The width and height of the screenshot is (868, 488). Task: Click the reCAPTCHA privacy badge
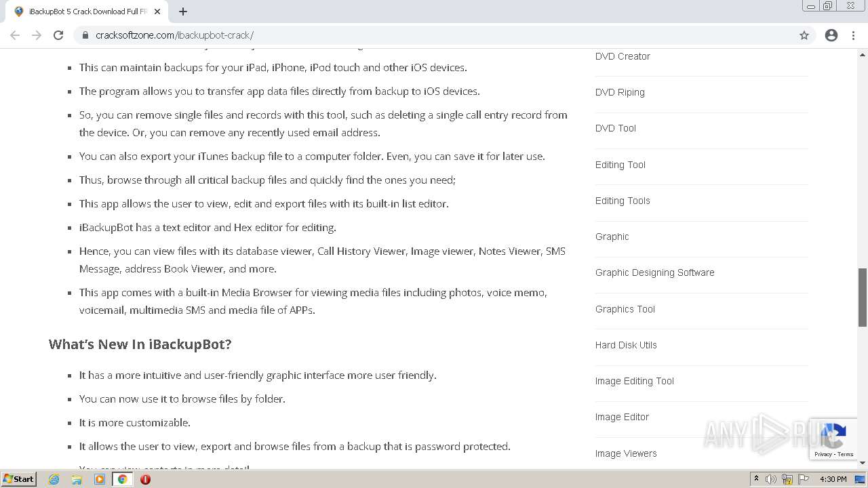833,440
